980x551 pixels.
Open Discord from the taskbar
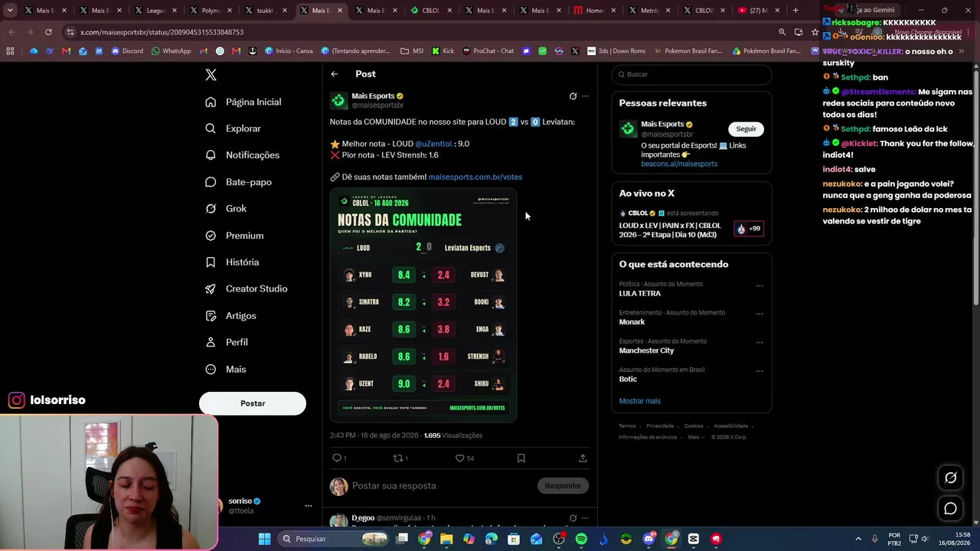click(x=648, y=539)
